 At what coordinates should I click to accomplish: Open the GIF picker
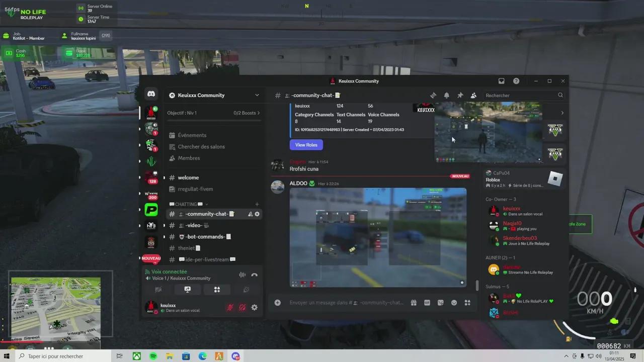pyautogui.click(x=427, y=303)
